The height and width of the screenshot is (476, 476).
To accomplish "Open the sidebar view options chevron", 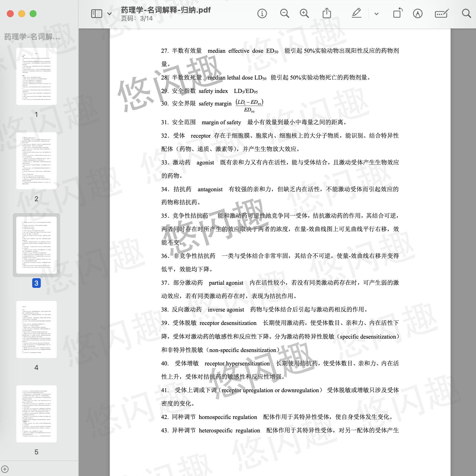I will (109, 14).
